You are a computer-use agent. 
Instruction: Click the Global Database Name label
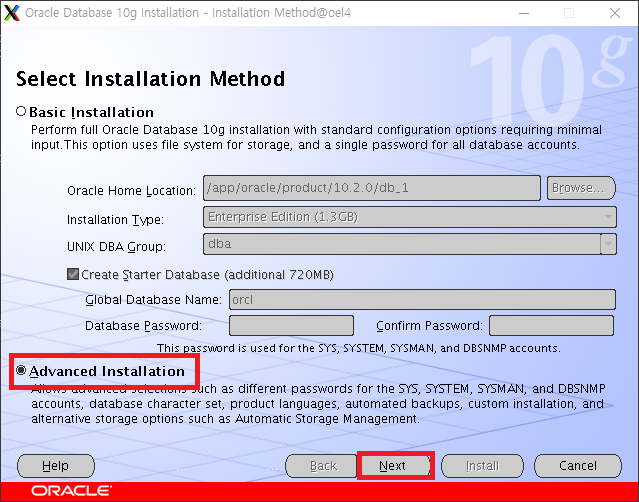(154, 299)
